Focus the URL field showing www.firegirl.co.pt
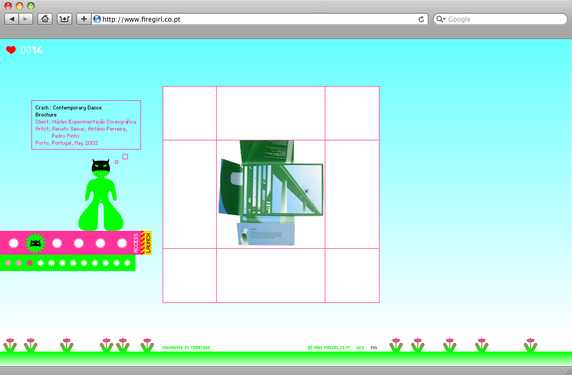Screen dimensions: 572x375 pos(259,19)
